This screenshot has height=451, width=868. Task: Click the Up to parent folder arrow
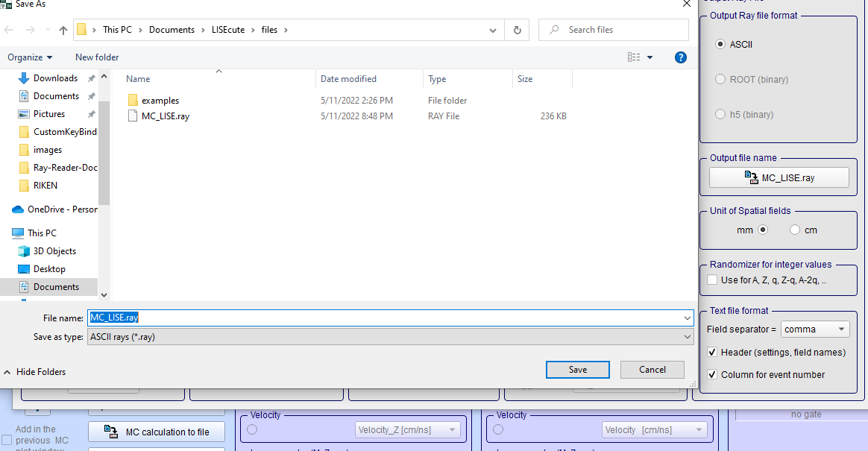pyautogui.click(x=63, y=30)
